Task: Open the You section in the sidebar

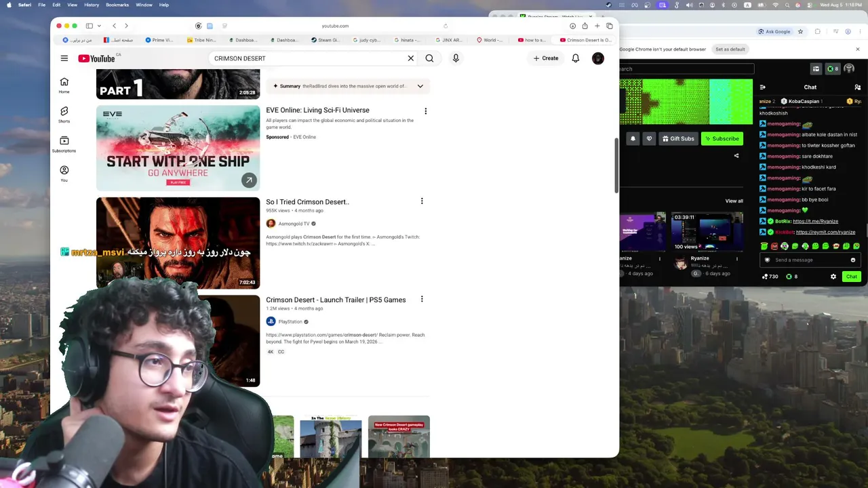Action: 64,173
